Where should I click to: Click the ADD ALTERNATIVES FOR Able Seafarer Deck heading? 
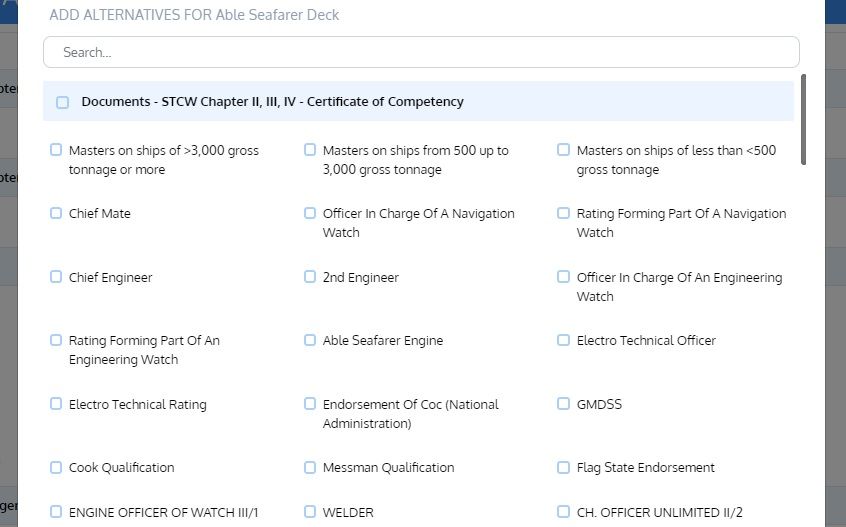pos(194,15)
